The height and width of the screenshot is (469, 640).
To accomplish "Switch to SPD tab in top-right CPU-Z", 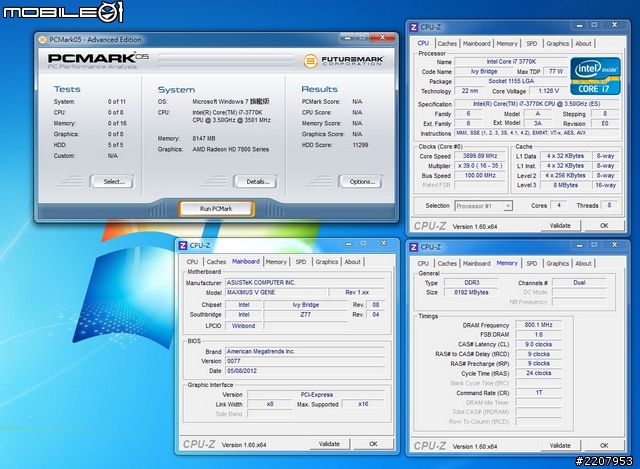I will (531, 44).
